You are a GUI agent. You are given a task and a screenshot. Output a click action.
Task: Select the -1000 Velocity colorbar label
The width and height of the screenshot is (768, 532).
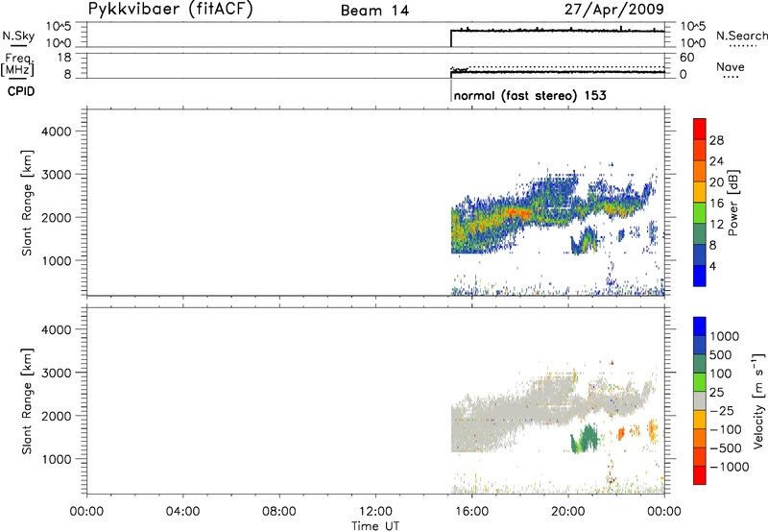(729, 467)
